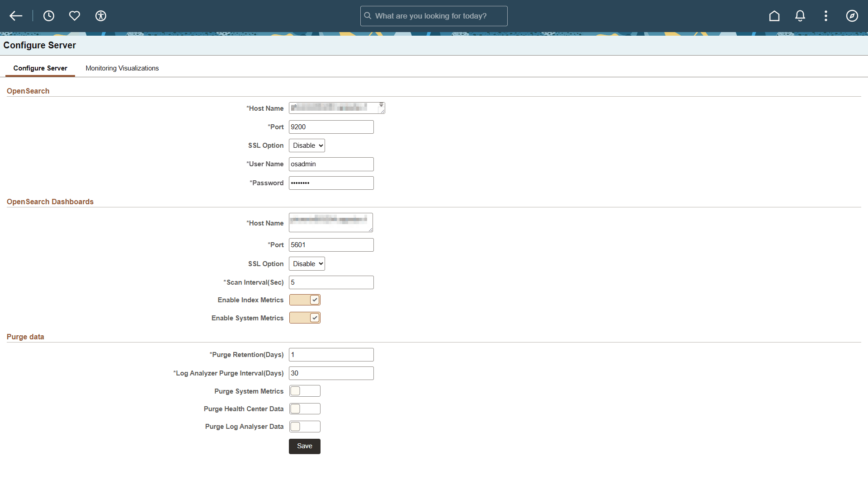
Task: Go back using the arrow icon
Action: coord(16,16)
